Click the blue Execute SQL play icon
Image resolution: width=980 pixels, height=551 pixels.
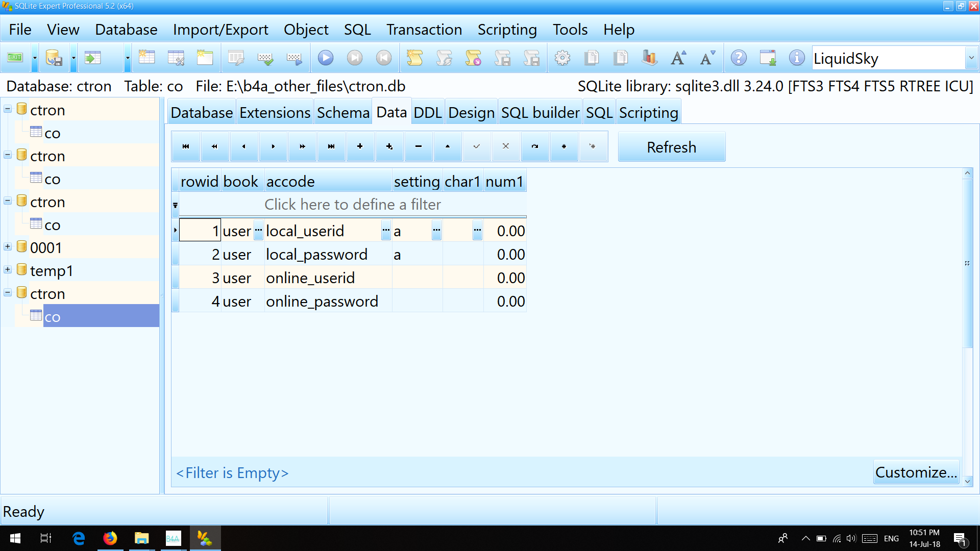pos(325,58)
